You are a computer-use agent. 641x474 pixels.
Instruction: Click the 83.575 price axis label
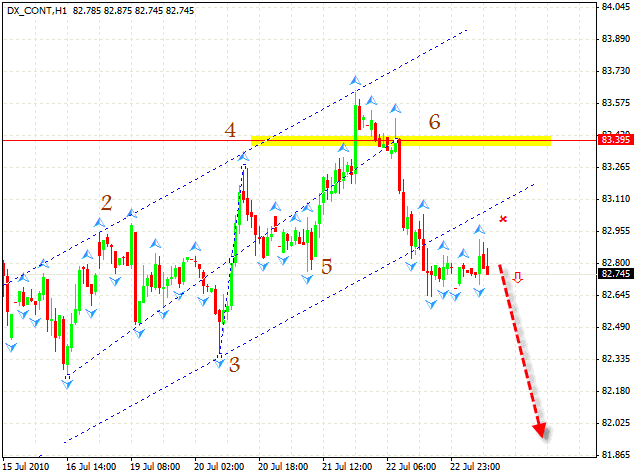616,103
